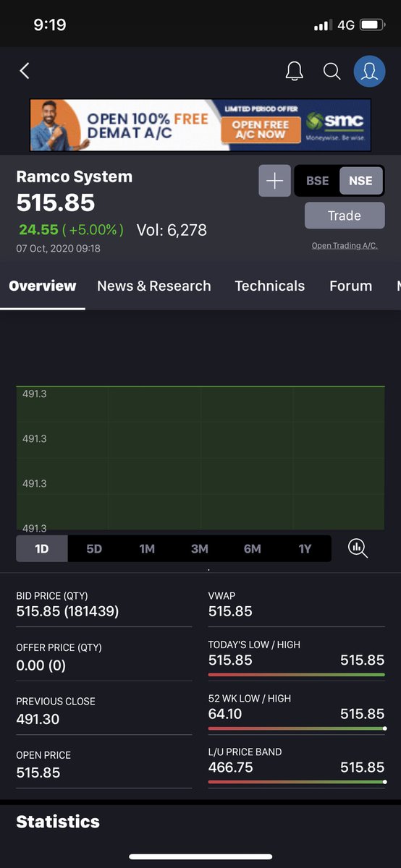Select the 5D chart range
Viewport: 401px width, 868px height.
click(94, 549)
